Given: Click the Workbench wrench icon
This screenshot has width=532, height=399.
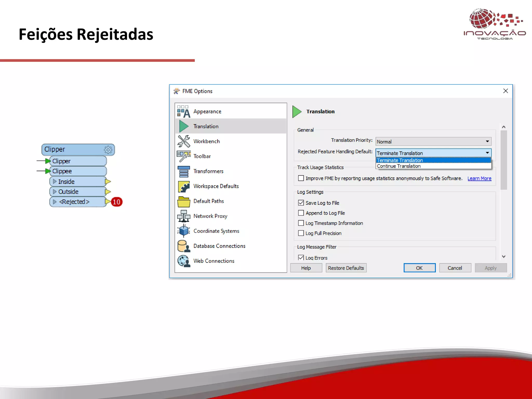Looking at the screenshot, I should pos(184,141).
